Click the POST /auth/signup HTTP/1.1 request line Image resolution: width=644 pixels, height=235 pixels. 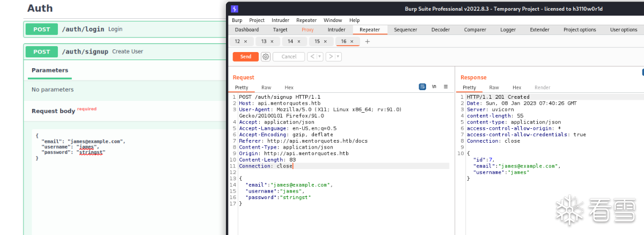[280, 97]
